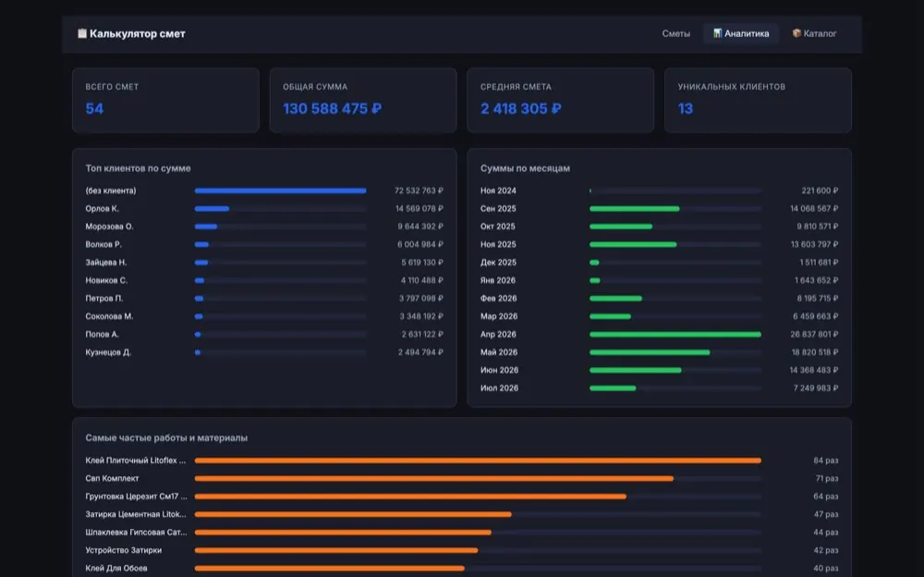Screen dimensions: 924x577
Task: Click the amount 72 532 763 ₽
Action: pos(419,190)
